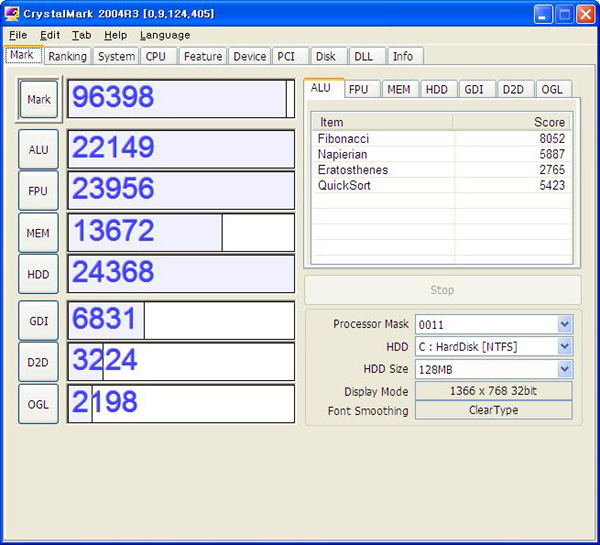
Task: Switch to the Ranking tab
Action: 68,56
